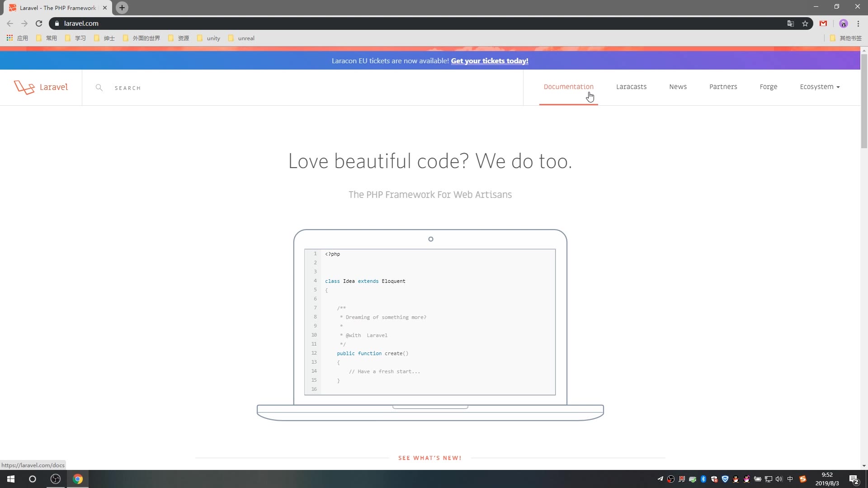Open the Laracasts nav item
This screenshot has height=488, width=868.
pyautogui.click(x=631, y=87)
